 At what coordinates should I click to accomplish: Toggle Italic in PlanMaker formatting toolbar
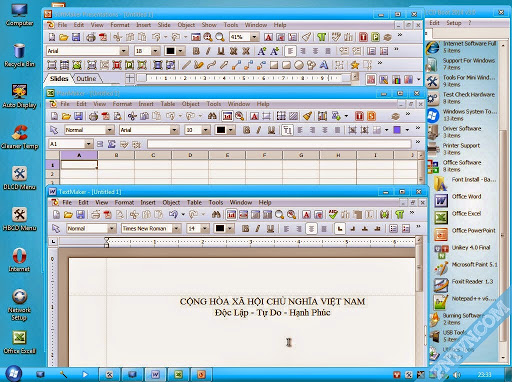tap(259, 130)
